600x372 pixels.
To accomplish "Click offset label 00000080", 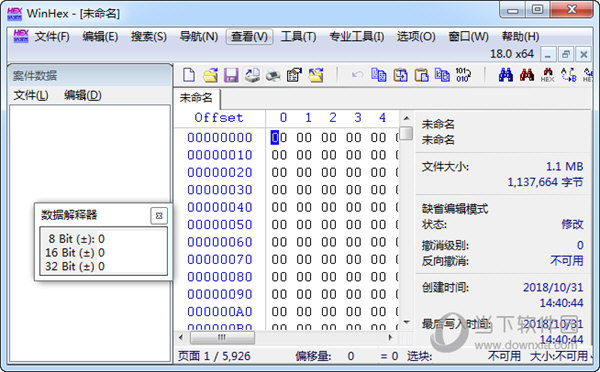I will pos(220,277).
